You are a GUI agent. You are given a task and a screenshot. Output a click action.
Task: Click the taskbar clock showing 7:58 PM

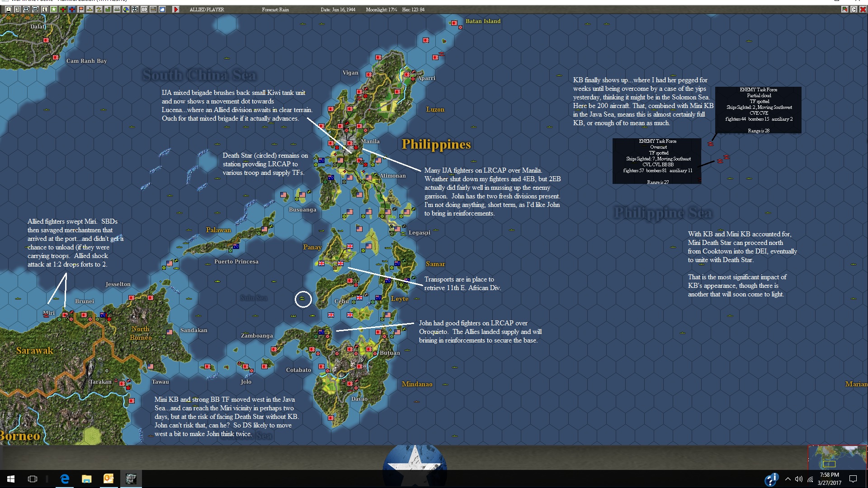pos(830,479)
